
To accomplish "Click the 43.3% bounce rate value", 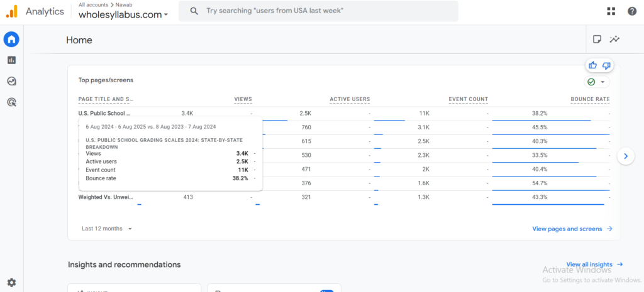I will (x=539, y=197).
